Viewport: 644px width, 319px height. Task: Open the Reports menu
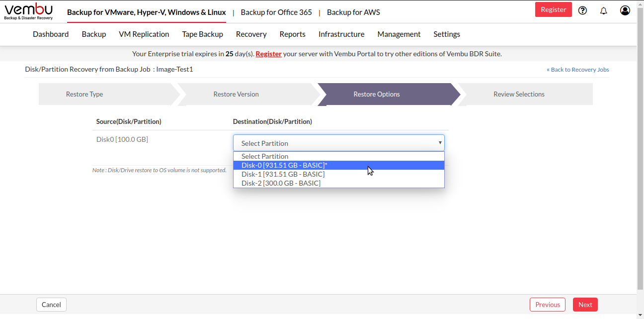(x=293, y=34)
